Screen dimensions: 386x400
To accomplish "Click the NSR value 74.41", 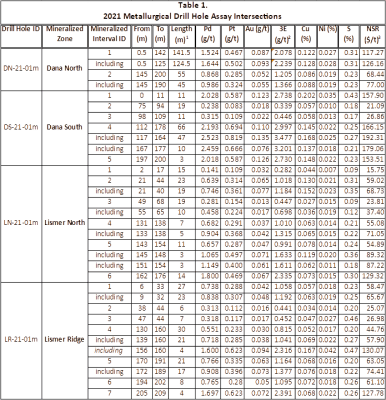I will pos(375,372).
